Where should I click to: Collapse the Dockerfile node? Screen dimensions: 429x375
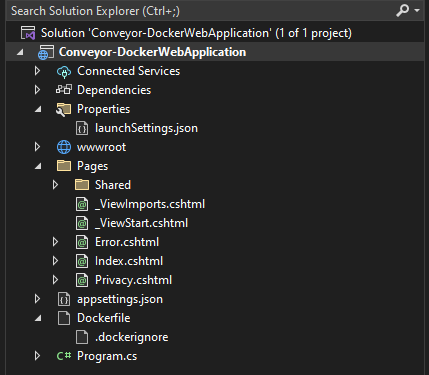[x=38, y=318]
